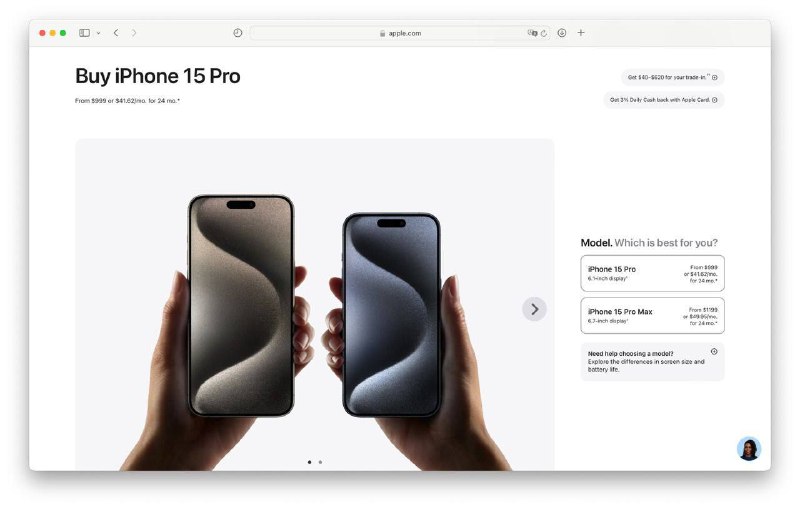This screenshot has width=800, height=509.
Task: Select the iPhone 15 Pro Max model option
Action: tap(652, 316)
